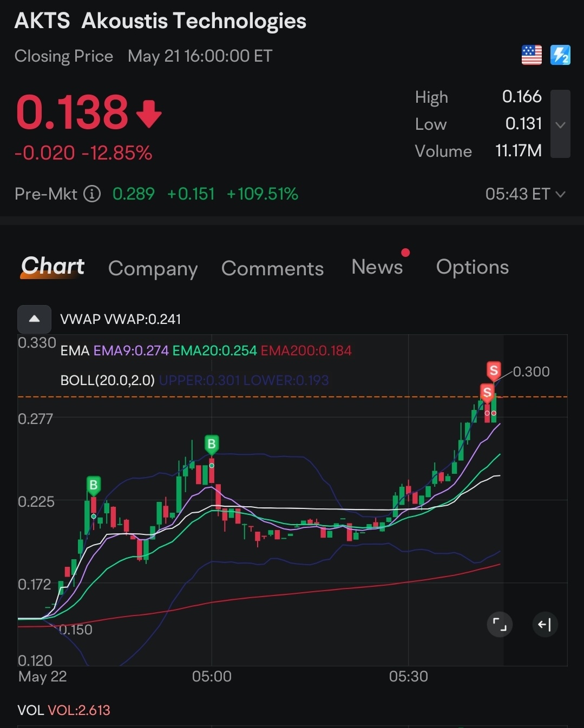Tap the US flag market icon

(x=531, y=55)
